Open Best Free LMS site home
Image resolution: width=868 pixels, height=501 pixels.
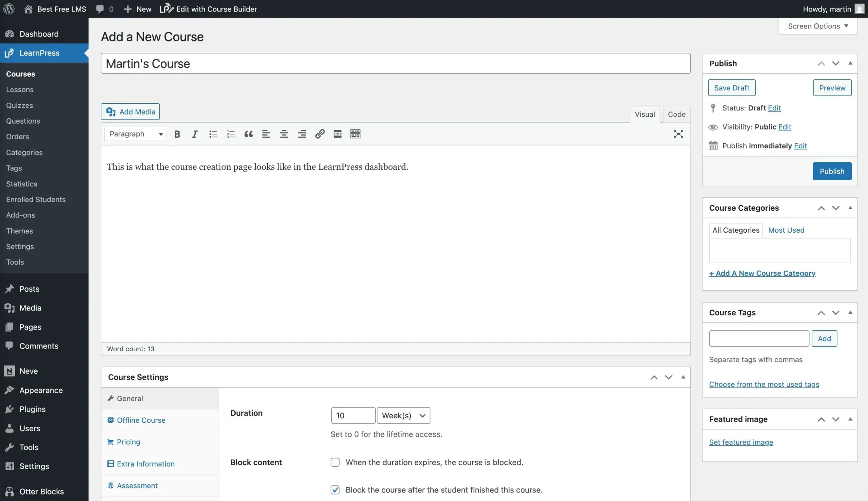55,9
